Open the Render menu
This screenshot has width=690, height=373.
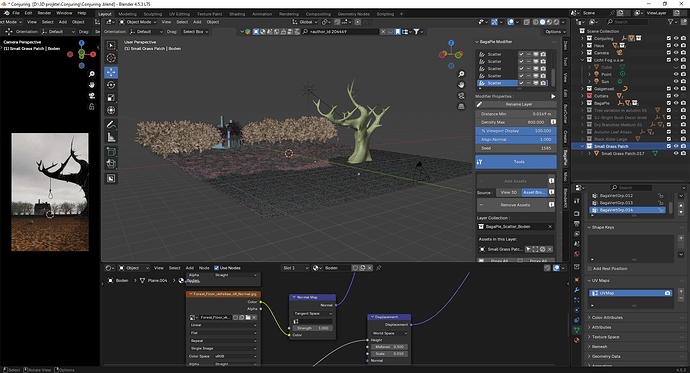[x=44, y=13]
